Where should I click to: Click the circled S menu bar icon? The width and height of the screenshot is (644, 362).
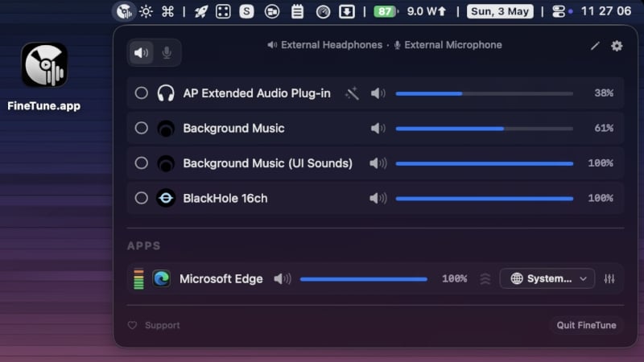coord(246,11)
